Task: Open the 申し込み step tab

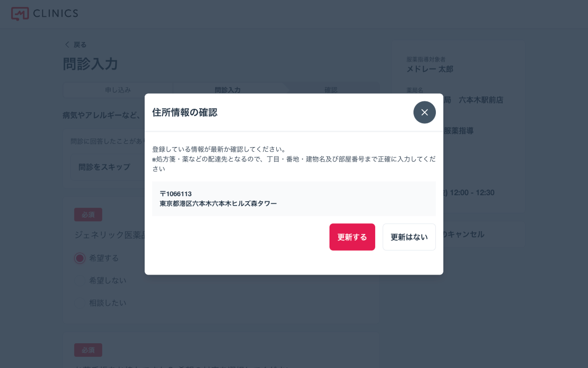Action: point(118,90)
